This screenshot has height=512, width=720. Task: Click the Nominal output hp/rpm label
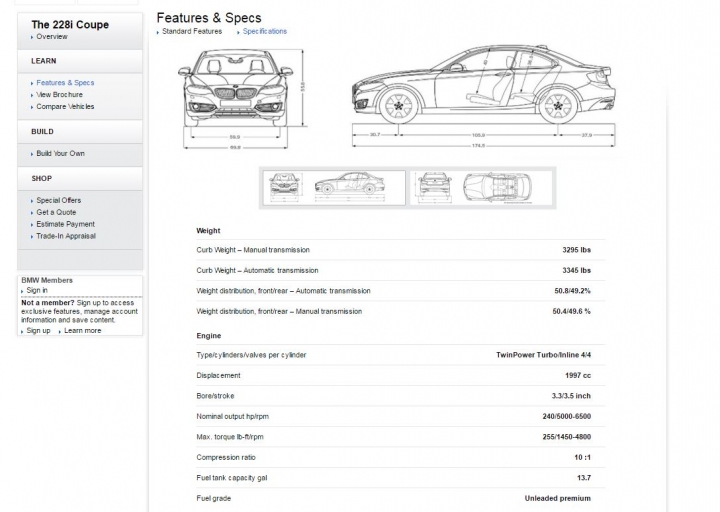[232, 416]
